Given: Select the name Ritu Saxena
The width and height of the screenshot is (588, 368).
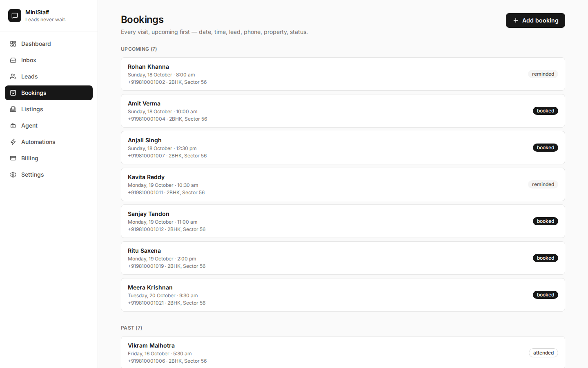Looking at the screenshot, I should (x=144, y=251).
